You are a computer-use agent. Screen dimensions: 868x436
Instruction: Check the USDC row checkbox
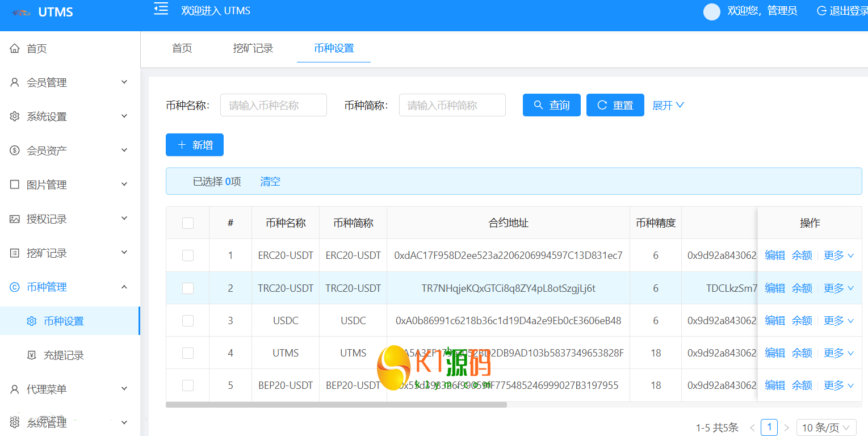pos(188,321)
